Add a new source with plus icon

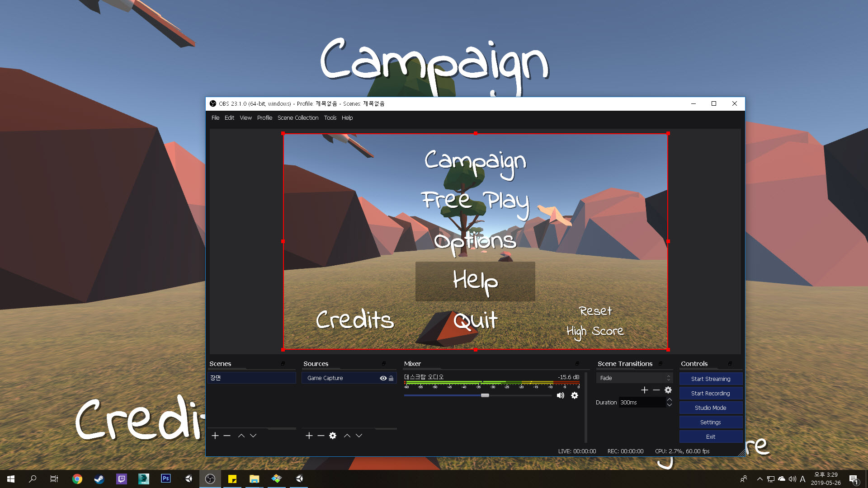[309, 436]
